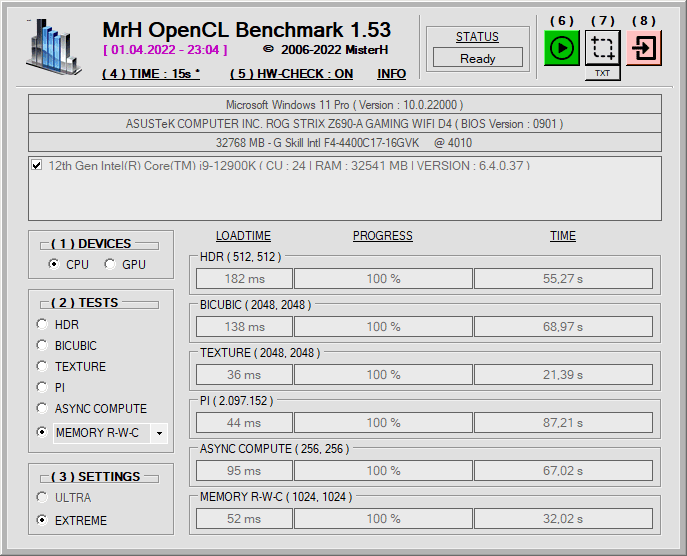Click the TXT export button
The image size is (687, 556).
(x=602, y=73)
